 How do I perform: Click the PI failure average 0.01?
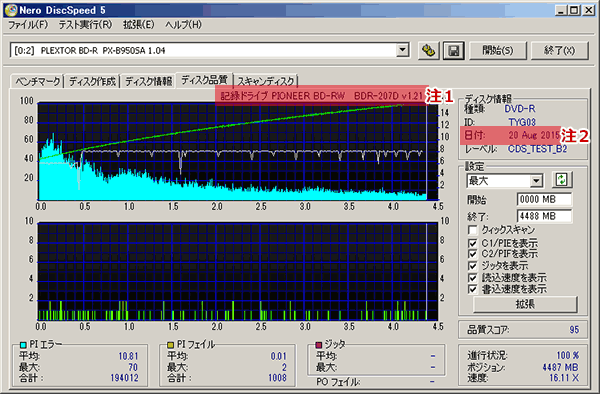coord(278,356)
